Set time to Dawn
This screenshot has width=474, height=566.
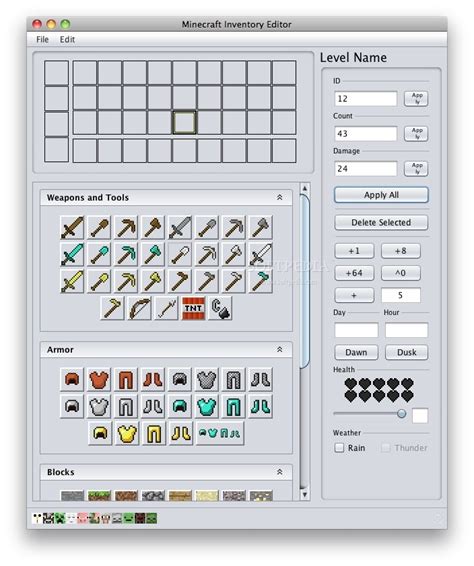[x=356, y=352]
